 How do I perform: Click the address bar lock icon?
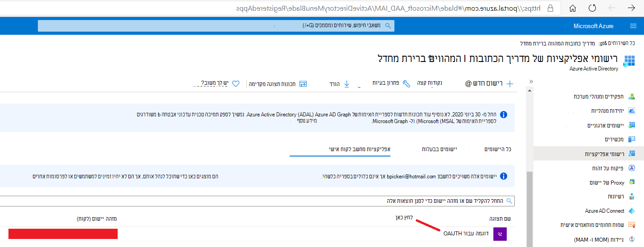point(550,8)
